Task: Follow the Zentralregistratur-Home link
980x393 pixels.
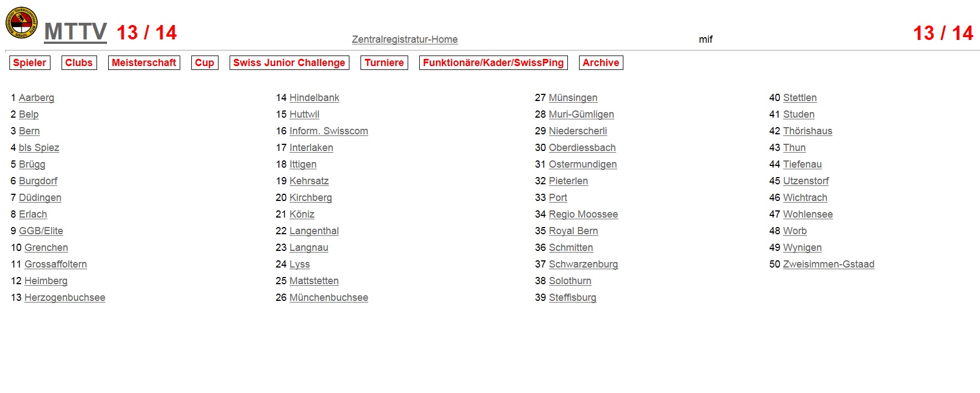Action: (x=405, y=39)
